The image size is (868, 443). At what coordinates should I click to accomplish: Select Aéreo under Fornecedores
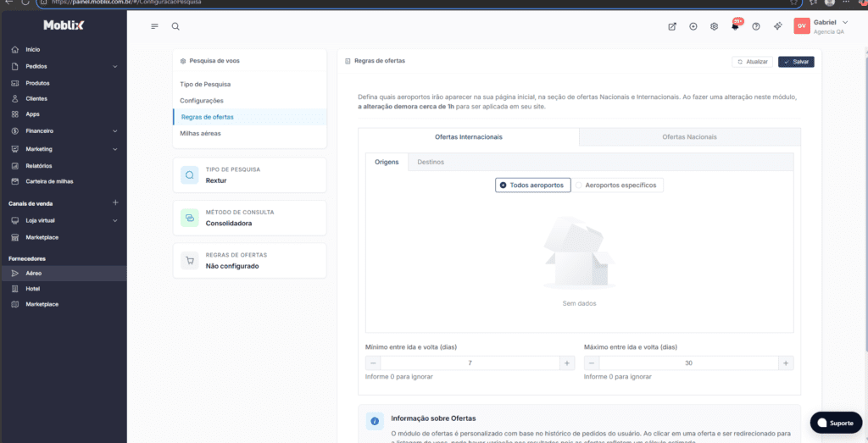(x=63, y=274)
